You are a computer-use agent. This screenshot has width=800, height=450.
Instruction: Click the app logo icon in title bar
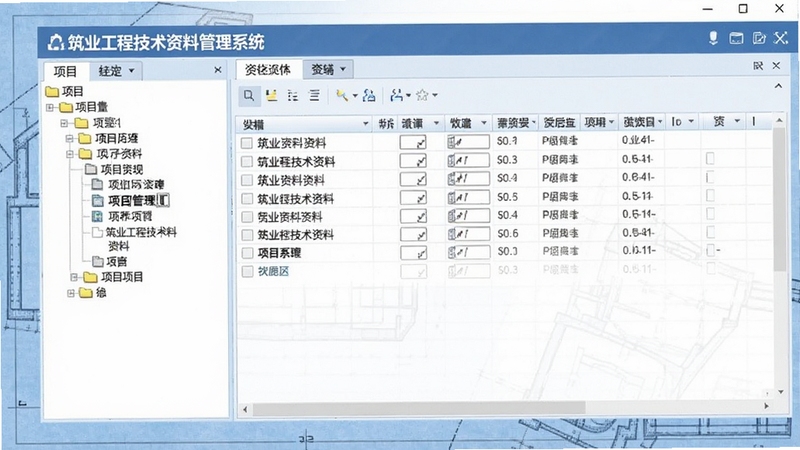56,42
